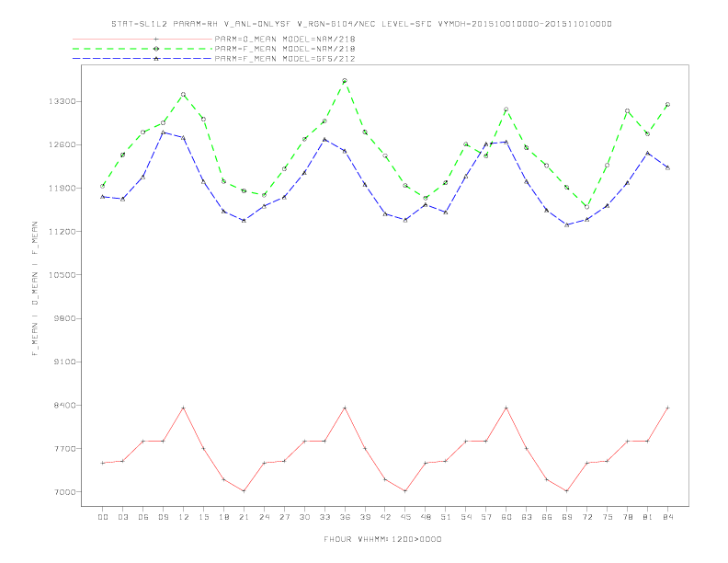Select the red legend entry PARM=O_MEAN MODEL=NAM/218

tap(285, 39)
